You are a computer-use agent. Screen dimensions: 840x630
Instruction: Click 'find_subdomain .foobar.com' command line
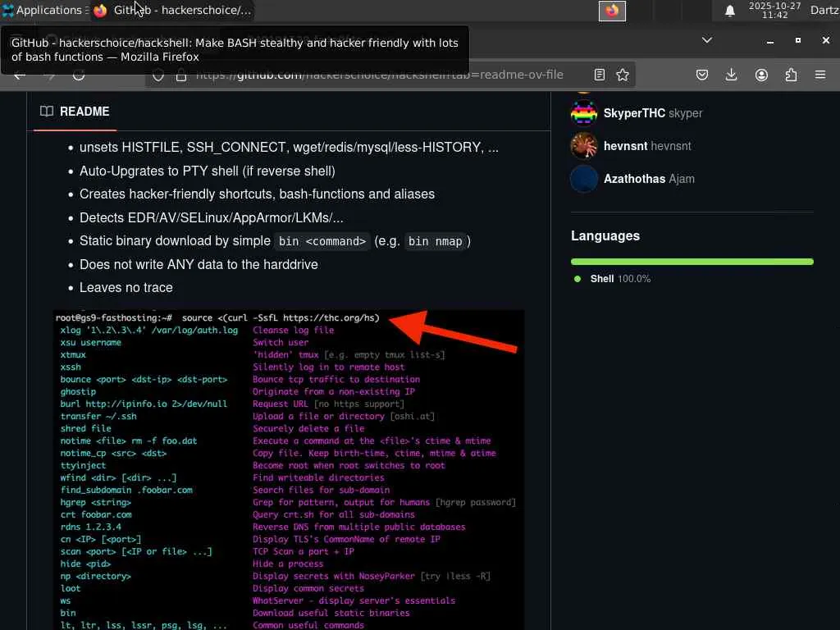pyautogui.click(x=126, y=491)
